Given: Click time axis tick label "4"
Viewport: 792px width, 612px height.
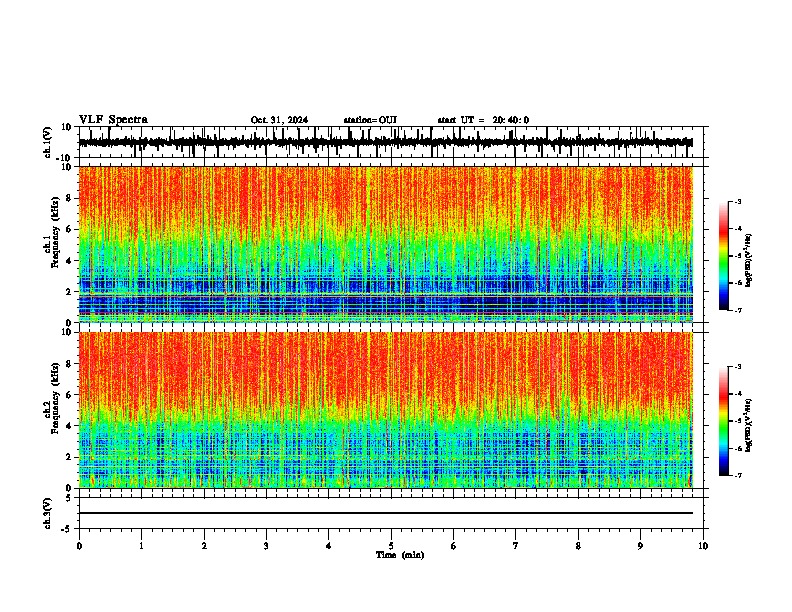Looking at the screenshot, I should [329, 546].
